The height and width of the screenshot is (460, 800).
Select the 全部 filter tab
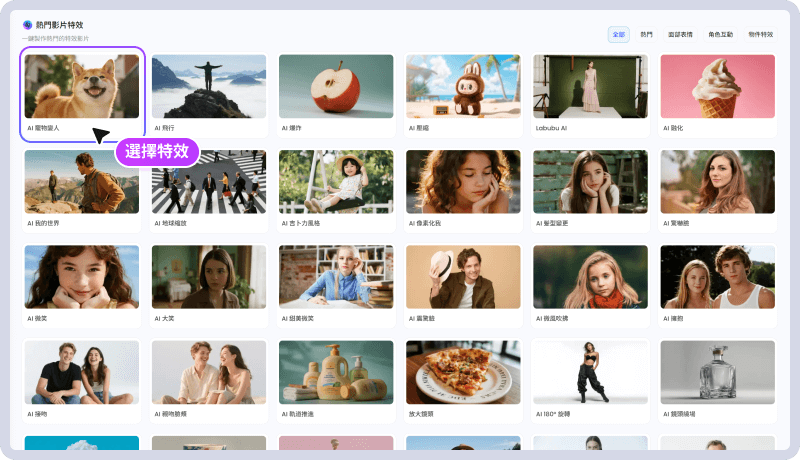click(x=618, y=34)
